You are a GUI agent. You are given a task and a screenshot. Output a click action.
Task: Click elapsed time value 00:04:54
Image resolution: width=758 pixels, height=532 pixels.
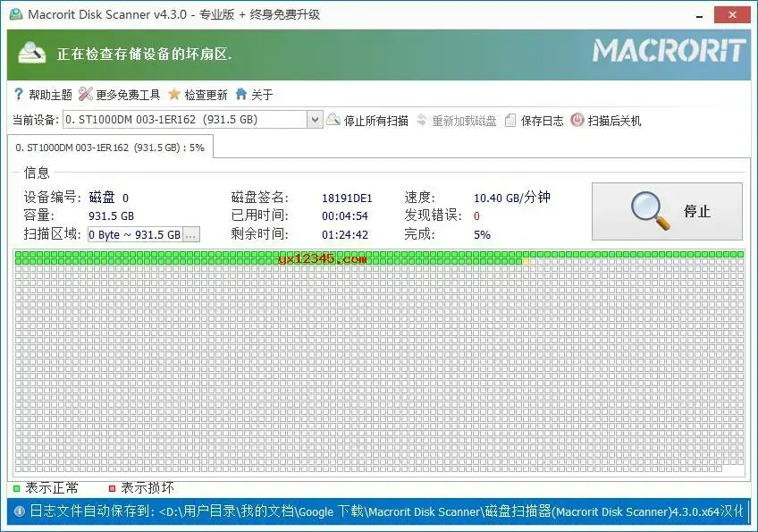(x=345, y=216)
